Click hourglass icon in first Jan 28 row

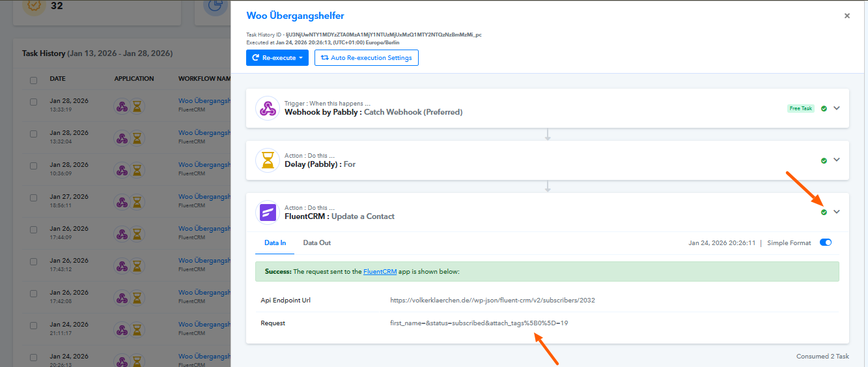(137, 107)
